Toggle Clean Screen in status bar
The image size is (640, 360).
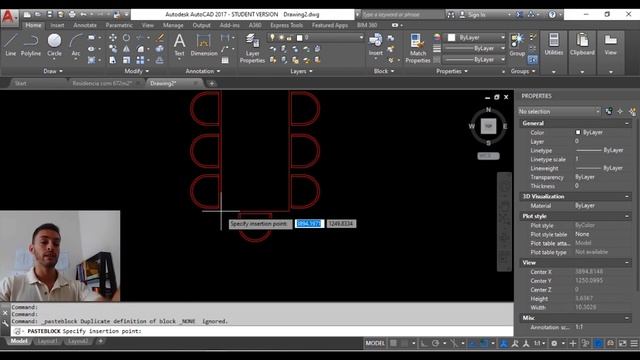click(x=622, y=343)
